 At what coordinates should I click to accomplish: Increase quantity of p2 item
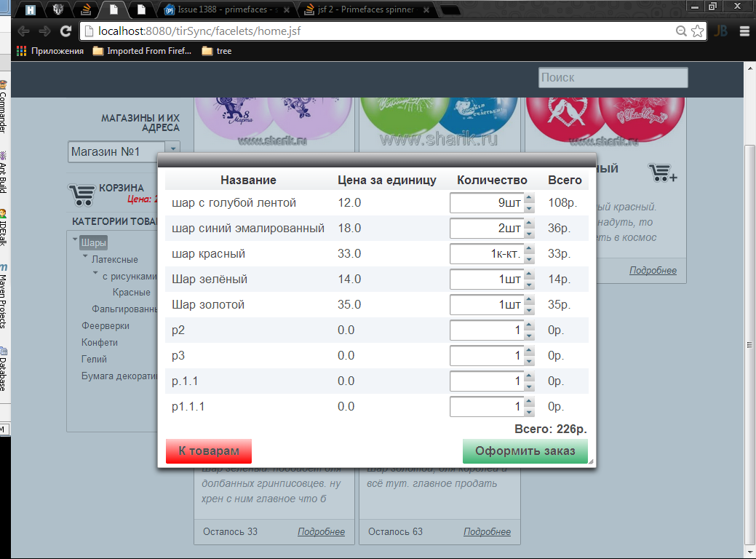tap(530, 325)
